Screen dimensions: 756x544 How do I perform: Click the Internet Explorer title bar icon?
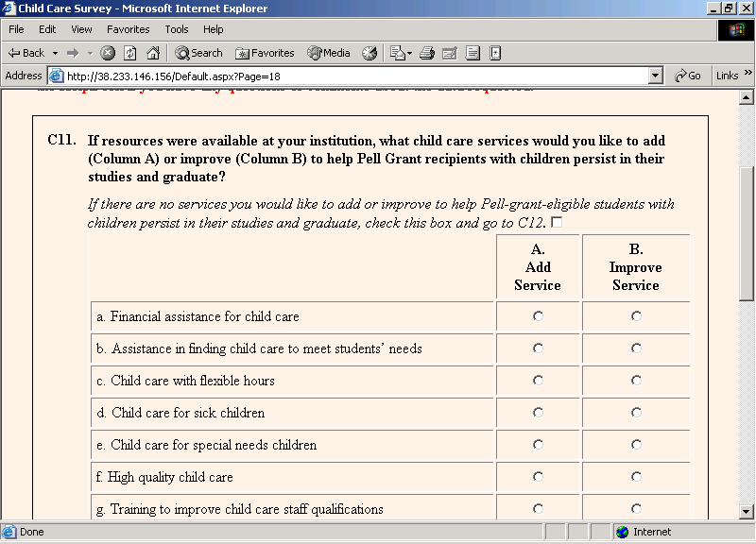9,8
